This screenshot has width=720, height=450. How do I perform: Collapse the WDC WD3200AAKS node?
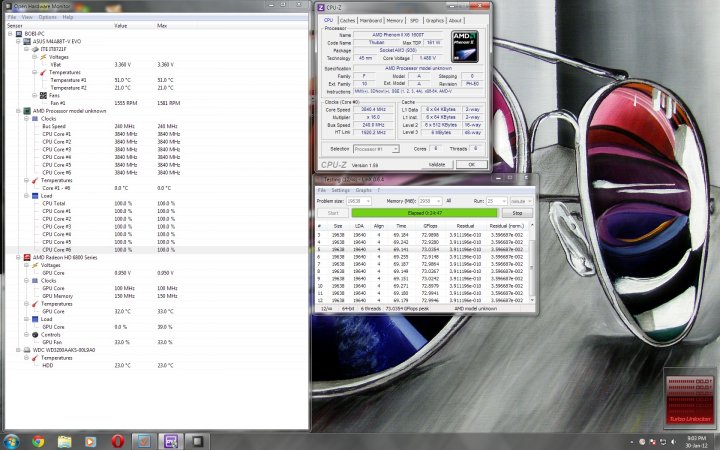click(18, 350)
